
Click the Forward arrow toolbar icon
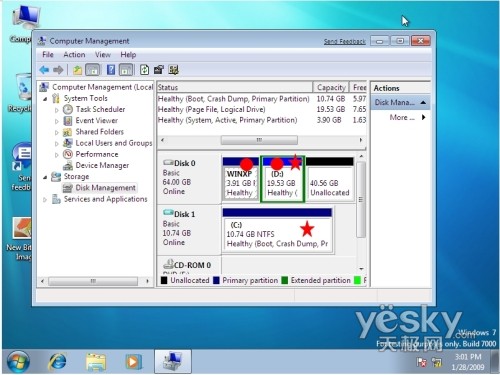point(58,70)
